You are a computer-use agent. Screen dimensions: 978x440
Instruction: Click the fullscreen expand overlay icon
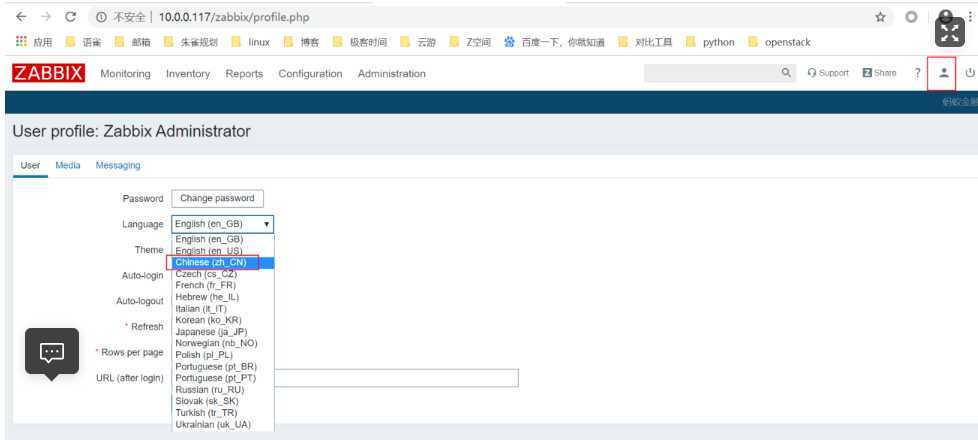point(949,32)
